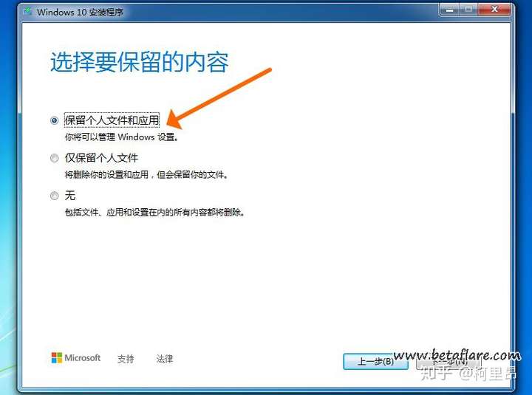Click the Microsoft wordmark text
The width and height of the screenshot is (532, 395).
coord(83,357)
